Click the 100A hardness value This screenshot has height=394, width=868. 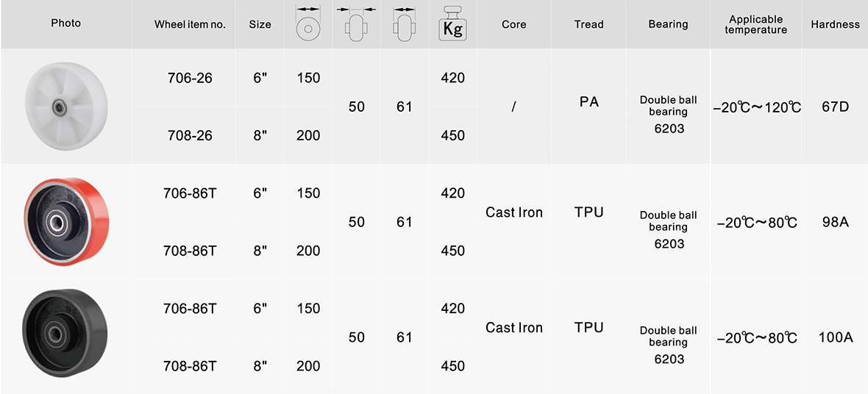pyautogui.click(x=836, y=337)
